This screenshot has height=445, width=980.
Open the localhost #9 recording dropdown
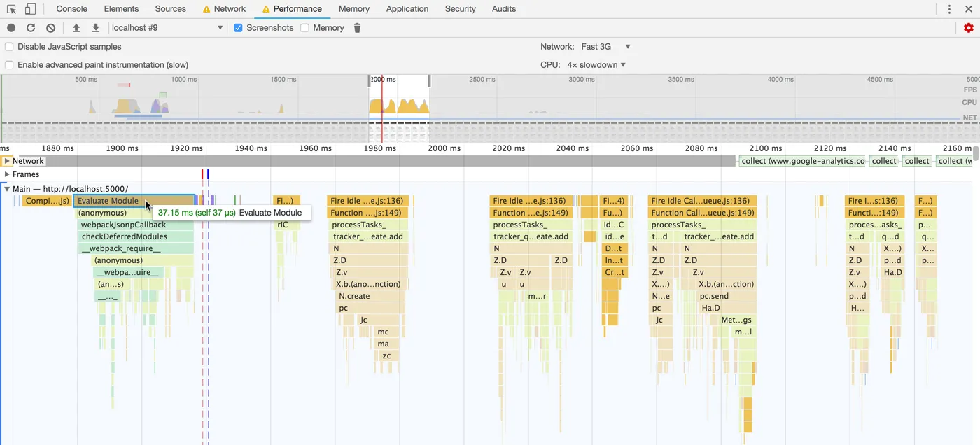click(x=167, y=28)
